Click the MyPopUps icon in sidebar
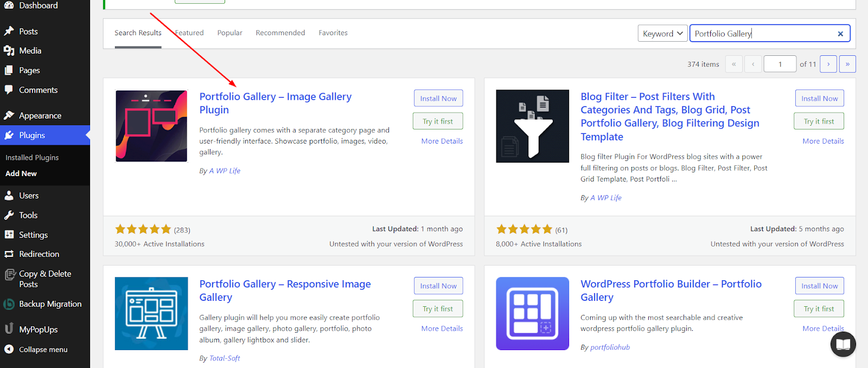The width and height of the screenshot is (868, 368). click(x=9, y=328)
